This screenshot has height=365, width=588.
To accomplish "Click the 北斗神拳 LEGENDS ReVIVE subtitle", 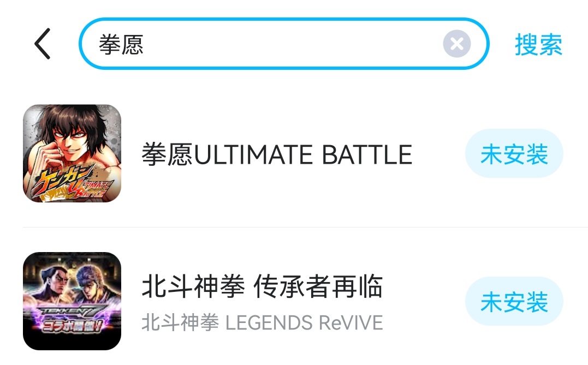I will point(262,322).
